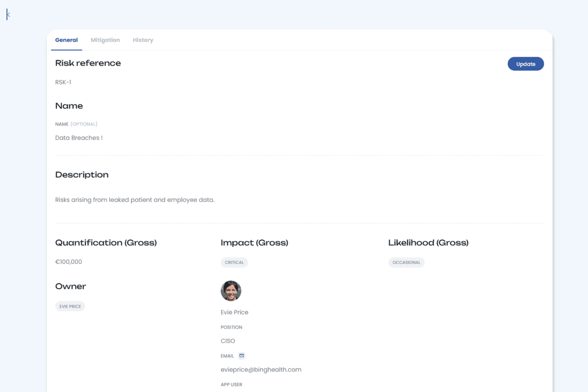Click the EVIE PRICE owner tag

(x=70, y=306)
